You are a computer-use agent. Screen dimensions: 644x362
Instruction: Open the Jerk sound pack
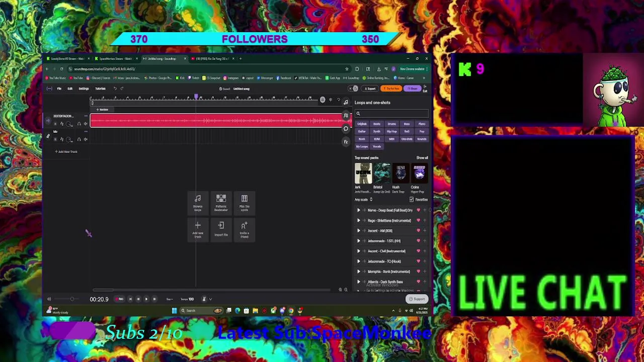[363, 173]
